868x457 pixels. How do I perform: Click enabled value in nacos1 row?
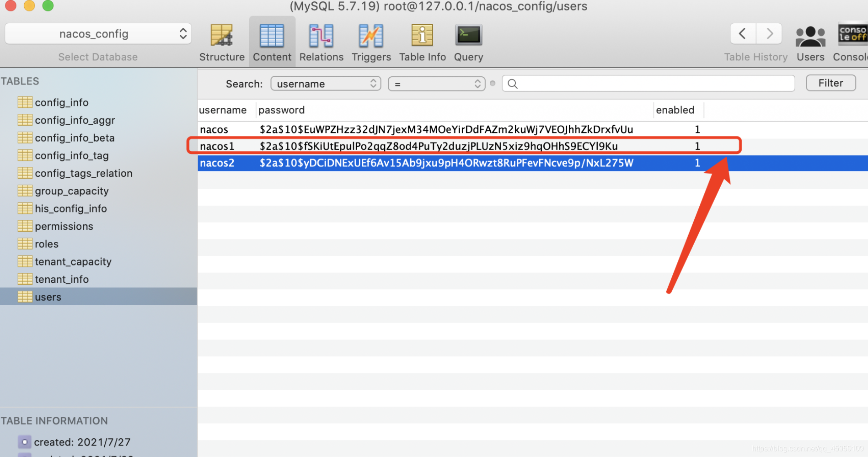pos(697,146)
